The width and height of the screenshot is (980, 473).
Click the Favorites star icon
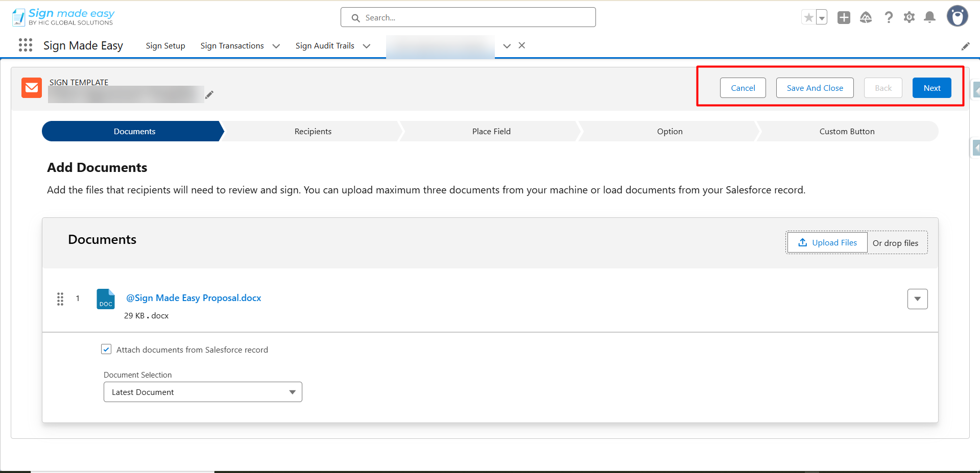pos(808,18)
